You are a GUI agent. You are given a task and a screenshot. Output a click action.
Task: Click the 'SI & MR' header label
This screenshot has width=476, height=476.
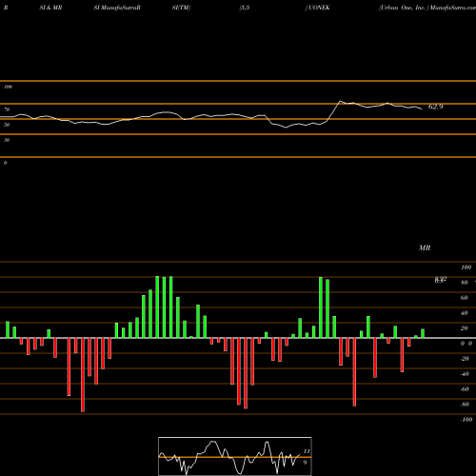[x=50, y=8]
